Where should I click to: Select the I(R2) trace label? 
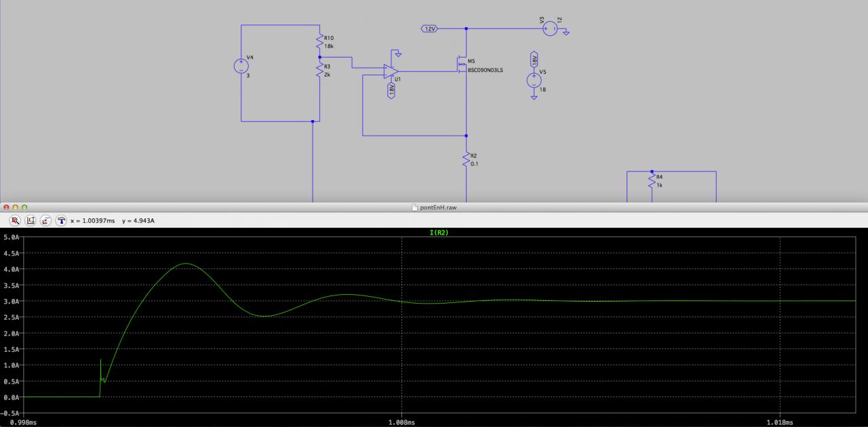[x=439, y=232]
